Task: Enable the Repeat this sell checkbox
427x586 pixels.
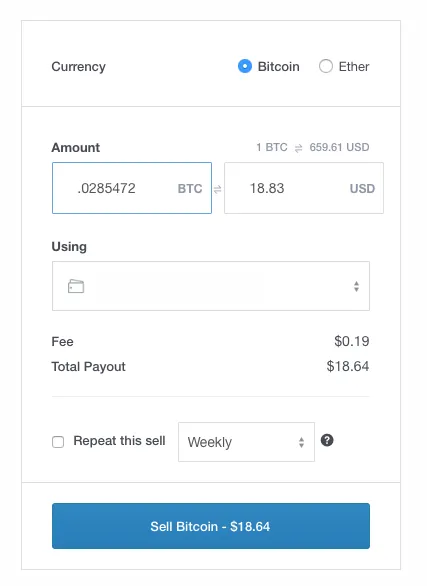Action: (x=58, y=442)
